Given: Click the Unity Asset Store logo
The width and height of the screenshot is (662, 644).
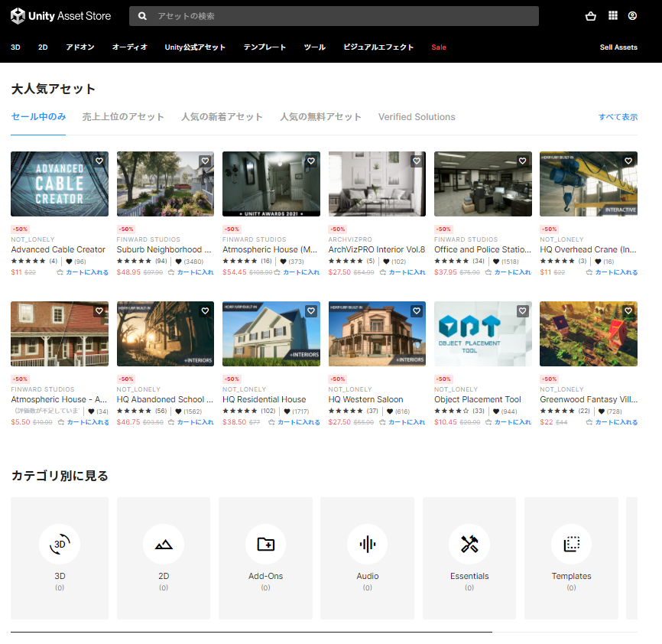Looking at the screenshot, I should [x=61, y=16].
